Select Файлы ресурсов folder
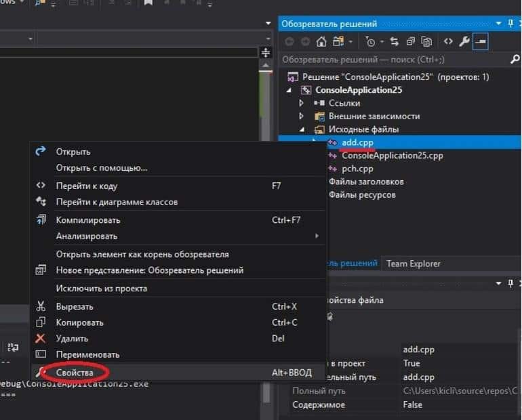This screenshot has width=522, height=420. pyautogui.click(x=362, y=194)
